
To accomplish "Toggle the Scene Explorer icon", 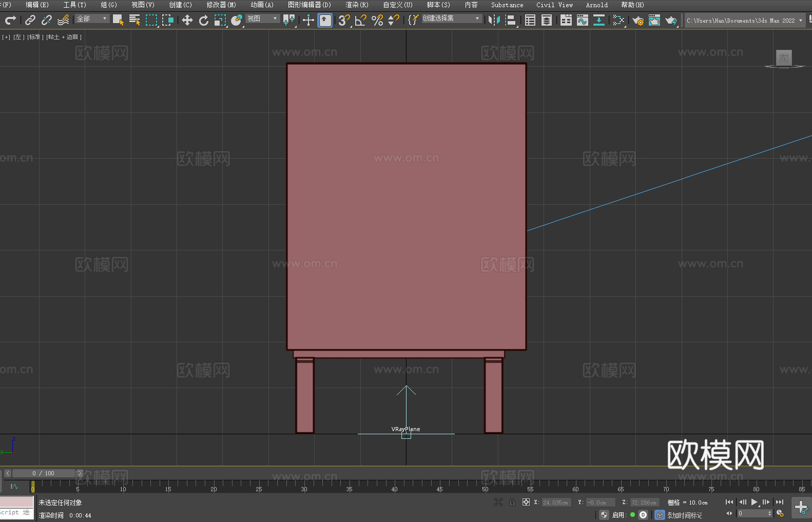I will [530, 20].
